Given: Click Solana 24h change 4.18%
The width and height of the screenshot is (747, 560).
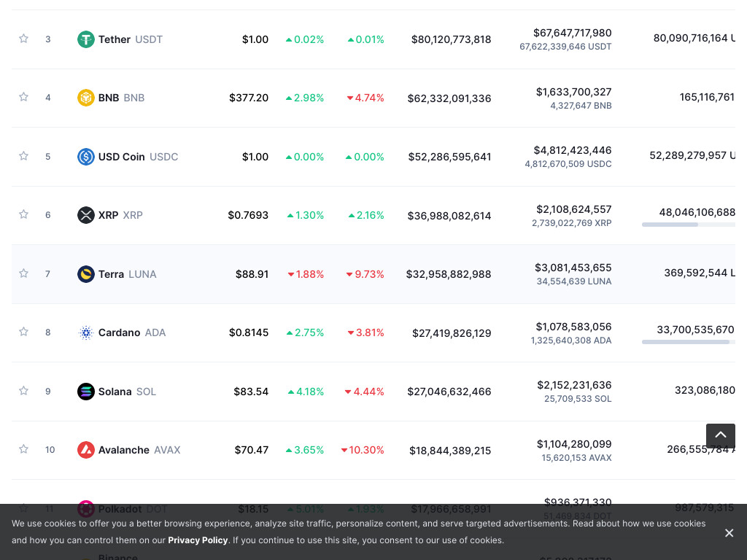Looking at the screenshot, I should (x=306, y=392).
